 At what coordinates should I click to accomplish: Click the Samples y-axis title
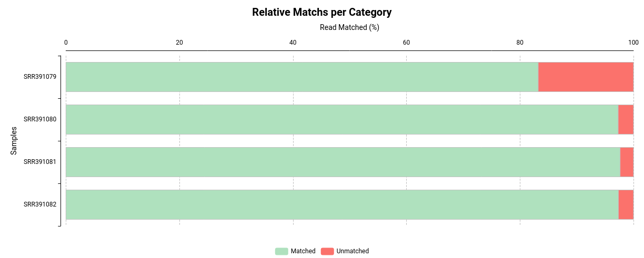[x=14, y=141]
